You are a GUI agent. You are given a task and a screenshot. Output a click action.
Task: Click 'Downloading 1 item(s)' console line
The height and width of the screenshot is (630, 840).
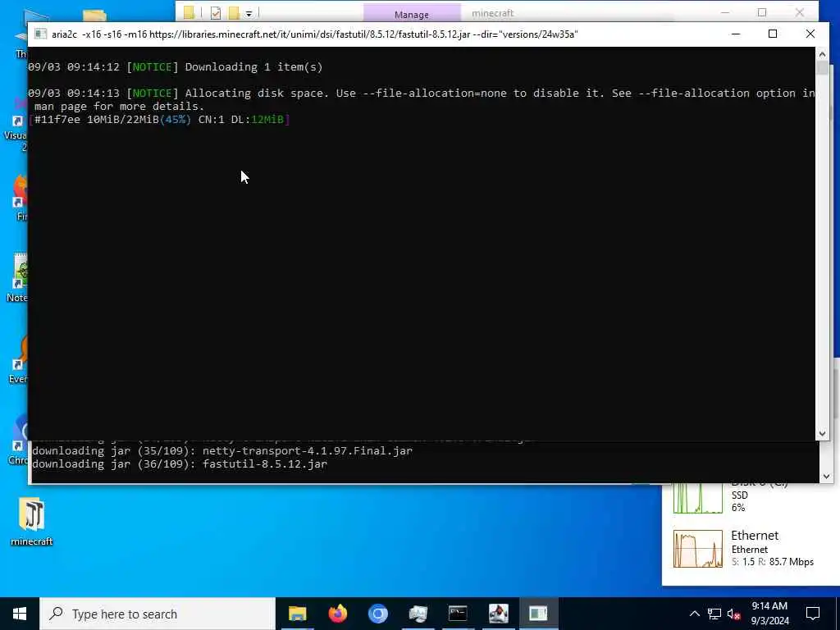[254, 67]
